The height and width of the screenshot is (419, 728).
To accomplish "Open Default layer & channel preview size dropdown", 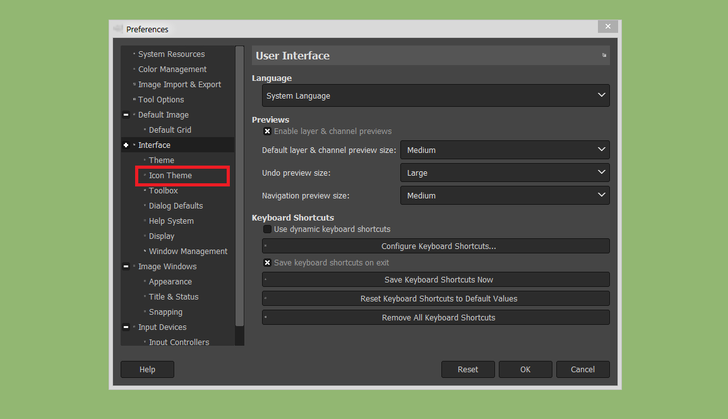I will pyautogui.click(x=505, y=150).
